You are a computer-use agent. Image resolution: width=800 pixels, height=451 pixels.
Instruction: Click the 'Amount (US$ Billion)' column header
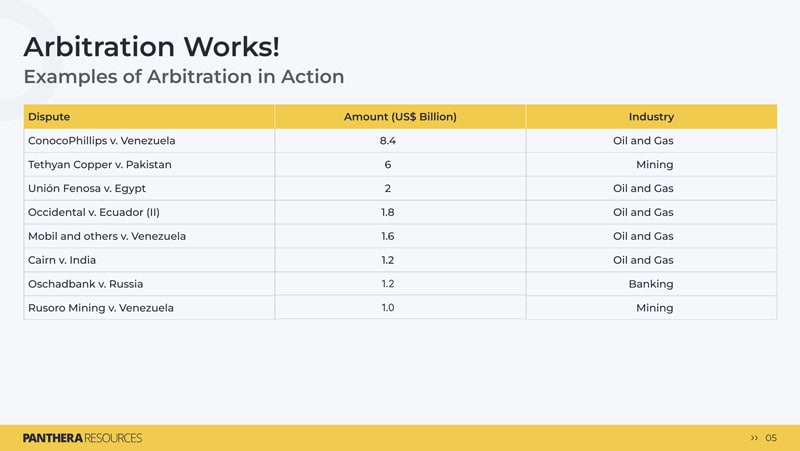pos(400,116)
